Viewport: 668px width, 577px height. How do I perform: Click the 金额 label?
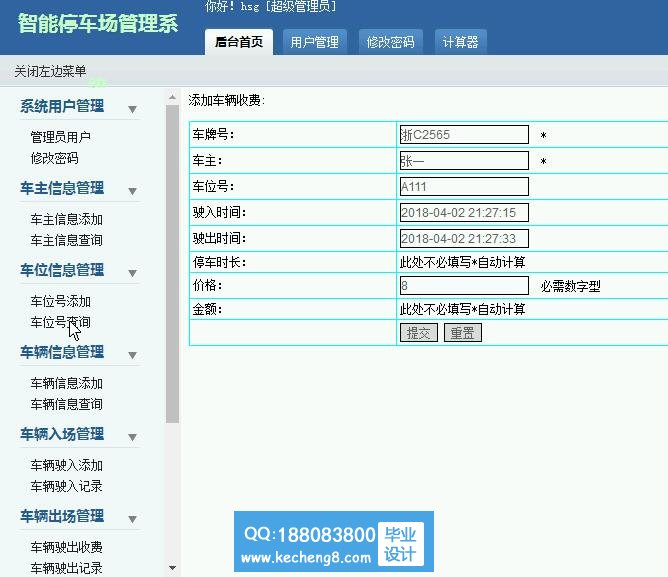click(x=207, y=309)
